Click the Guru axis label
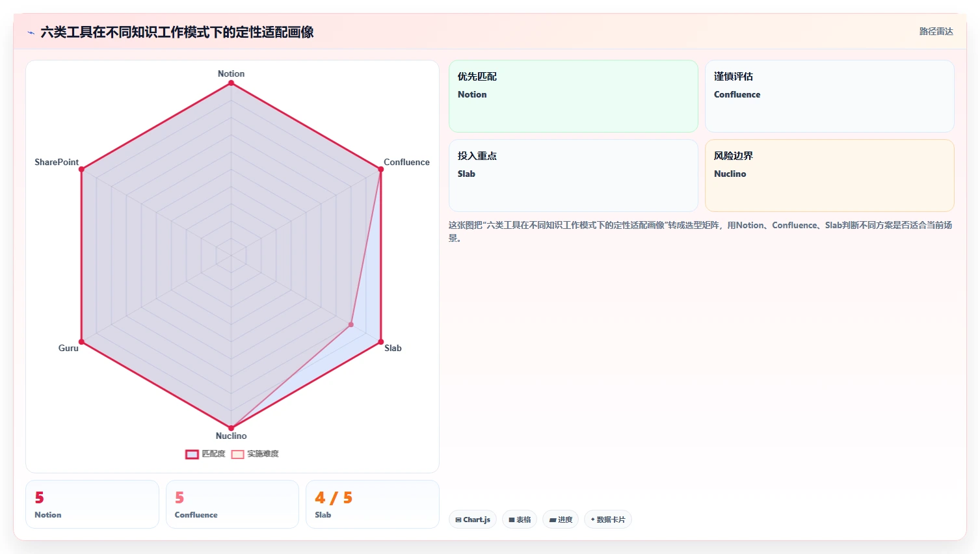980x554 pixels. [68, 348]
